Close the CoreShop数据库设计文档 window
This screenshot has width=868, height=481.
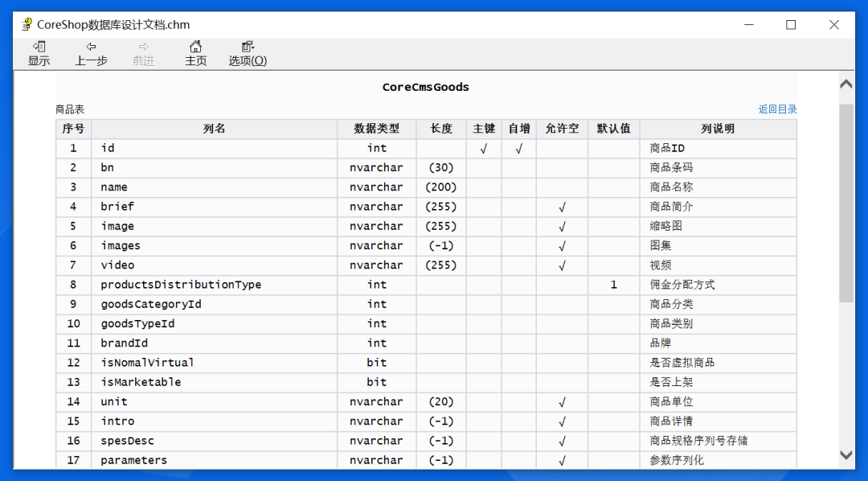pyautogui.click(x=833, y=24)
